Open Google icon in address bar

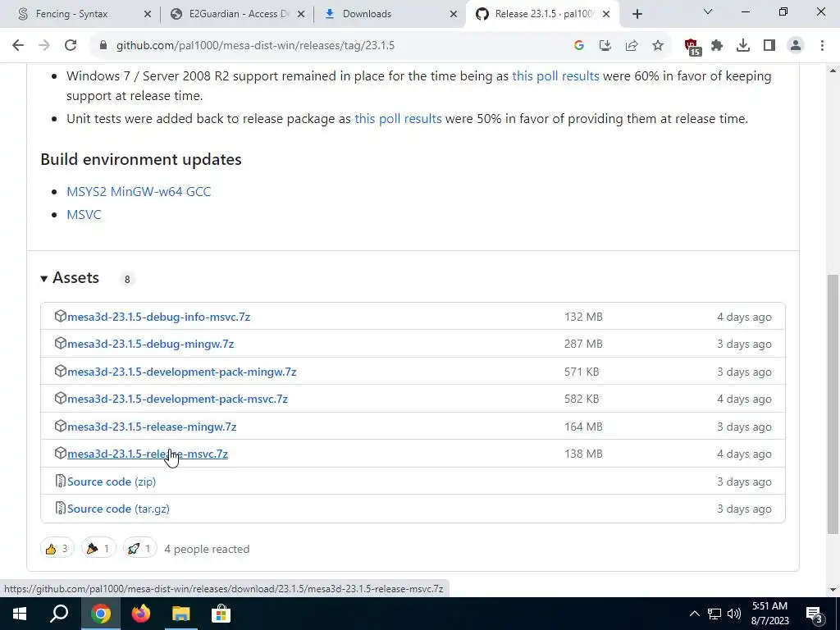pyautogui.click(x=578, y=46)
